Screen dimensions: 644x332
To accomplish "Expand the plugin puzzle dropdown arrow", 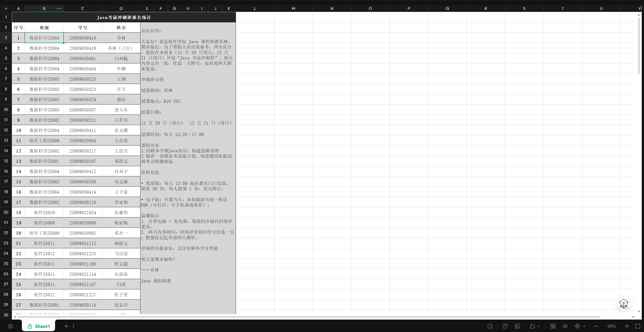I will click(x=538, y=326).
